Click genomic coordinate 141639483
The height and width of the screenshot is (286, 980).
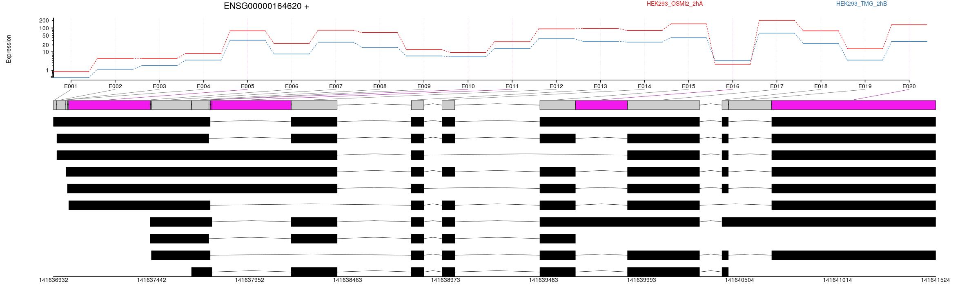543,280
